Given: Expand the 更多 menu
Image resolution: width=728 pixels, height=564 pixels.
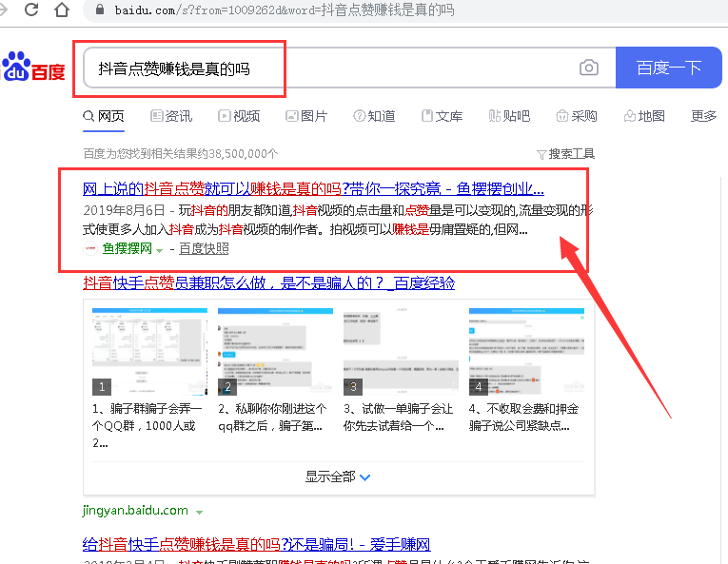Looking at the screenshot, I should click(x=704, y=116).
